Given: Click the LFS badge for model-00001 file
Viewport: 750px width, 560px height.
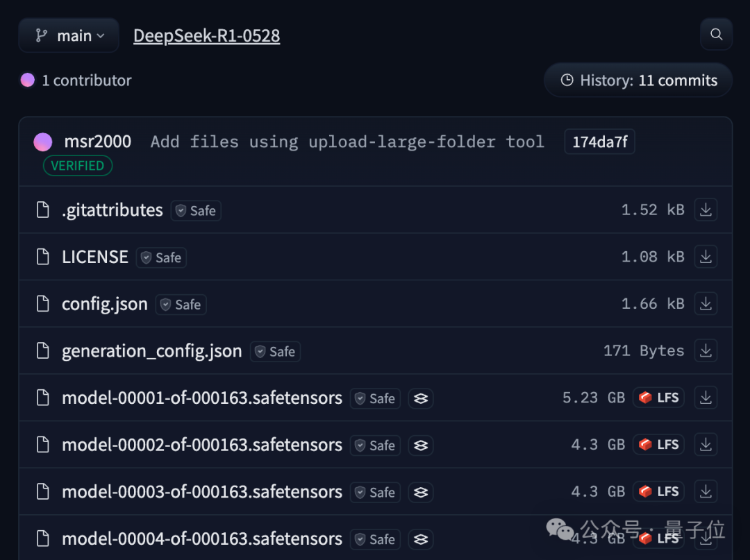Looking at the screenshot, I should 658,398.
